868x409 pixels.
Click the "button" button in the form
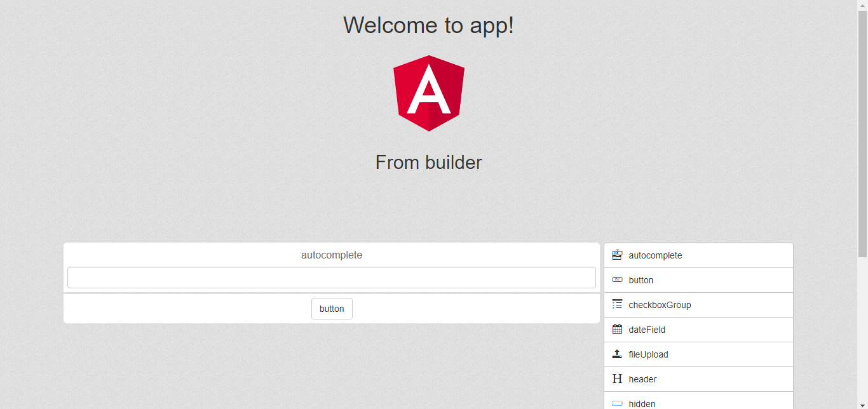point(332,309)
